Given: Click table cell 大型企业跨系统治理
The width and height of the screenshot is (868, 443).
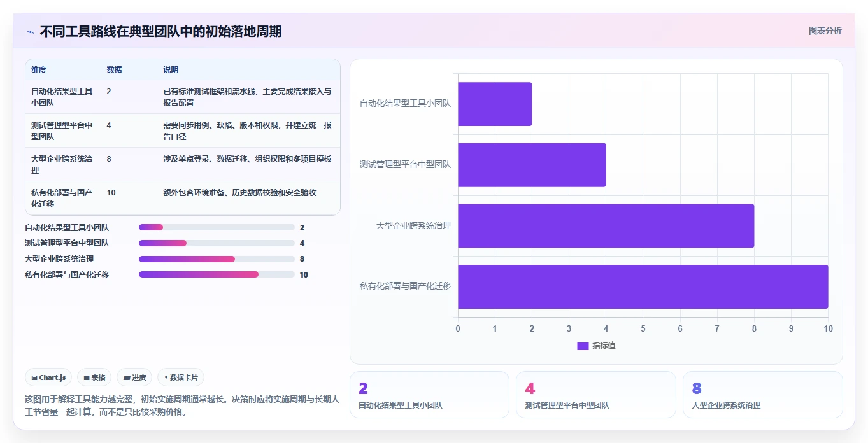Looking at the screenshot, I should click(x=62, y=164).
